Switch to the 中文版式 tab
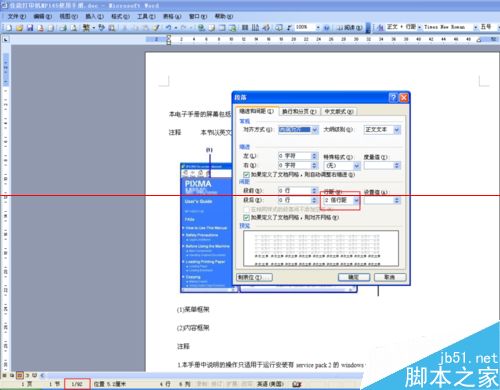The width and height of the screenshot is (500, 390). tap(339, 111)
